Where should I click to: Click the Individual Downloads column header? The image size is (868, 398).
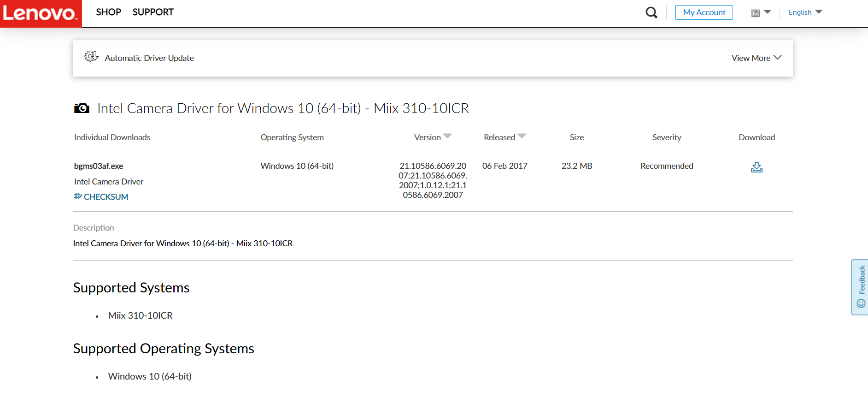coord(112,137)
